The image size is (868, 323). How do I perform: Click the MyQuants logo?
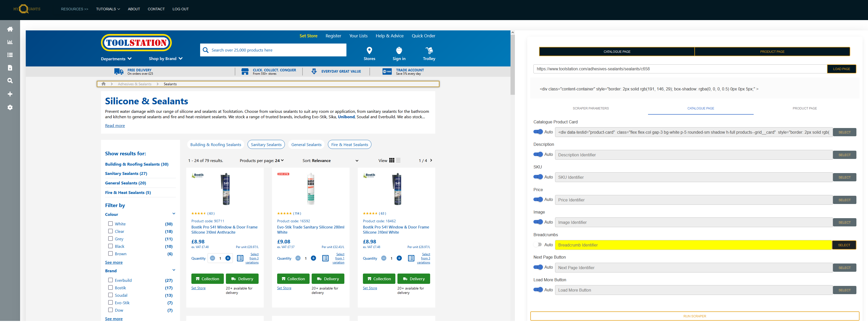pos(27,9)
